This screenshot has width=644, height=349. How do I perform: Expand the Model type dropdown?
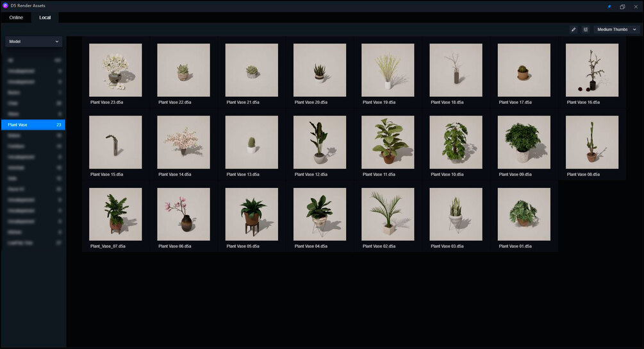click(x=34, y=42)
